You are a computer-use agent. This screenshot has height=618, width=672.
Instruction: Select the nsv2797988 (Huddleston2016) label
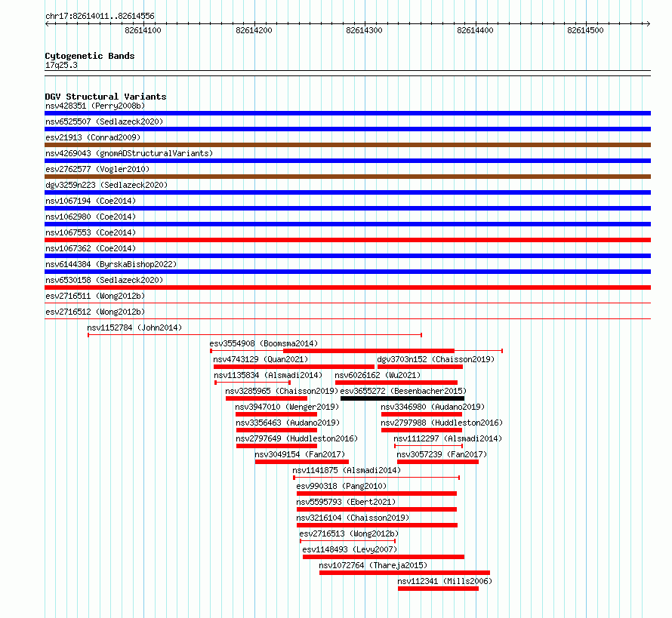point(442,423)
